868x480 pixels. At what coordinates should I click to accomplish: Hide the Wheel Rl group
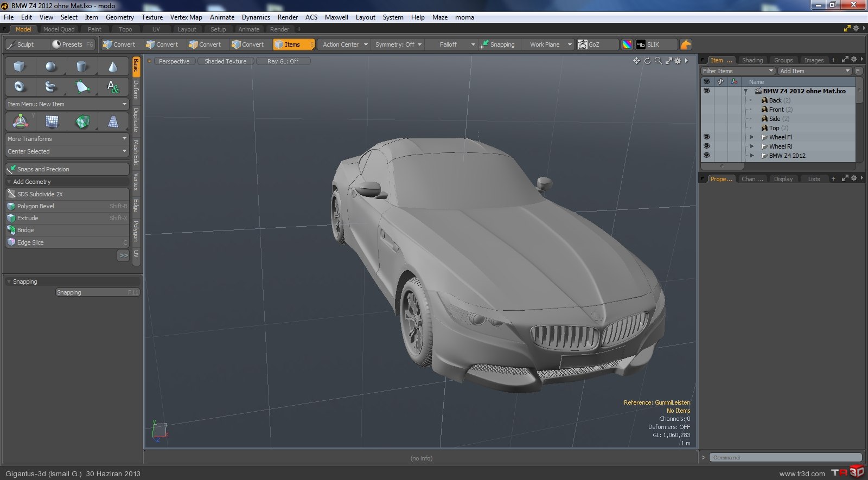pos(706,146)
